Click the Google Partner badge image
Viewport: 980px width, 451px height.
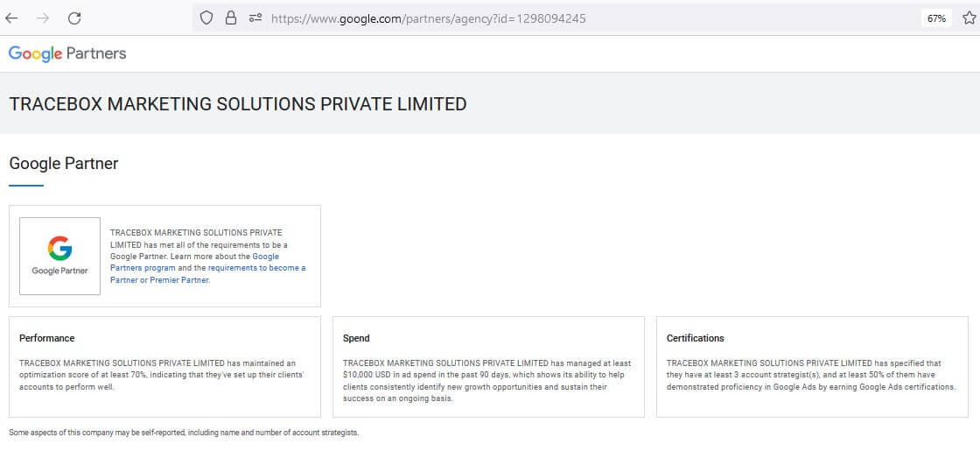click(x=59, y=256)
